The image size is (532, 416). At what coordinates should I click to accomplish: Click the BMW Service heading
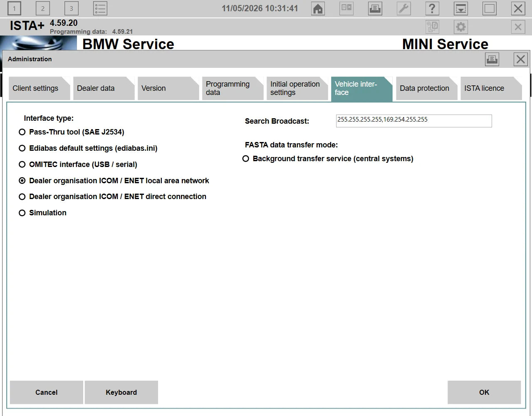(x=128, y=44)
